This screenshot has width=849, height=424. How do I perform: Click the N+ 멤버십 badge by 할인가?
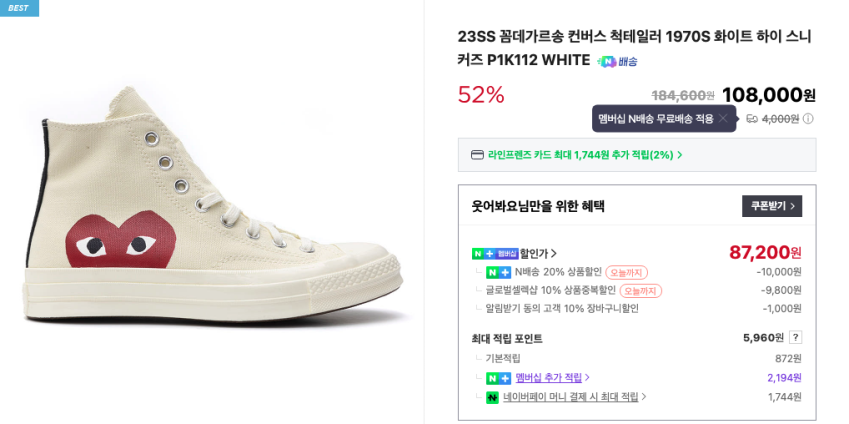(495, 253)
